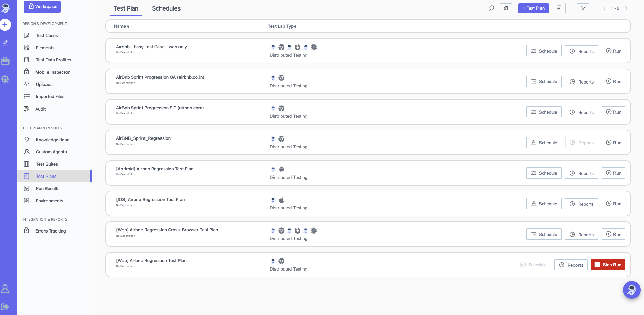Click the + Test Plan button

[x=533, y=8]
